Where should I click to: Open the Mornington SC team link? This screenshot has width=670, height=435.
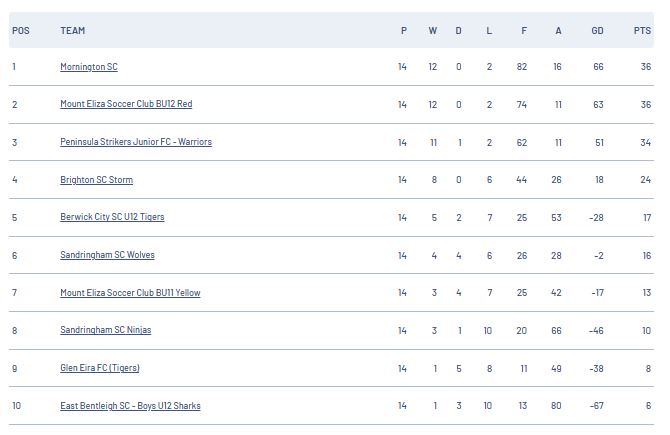click(x=89, y=67)
